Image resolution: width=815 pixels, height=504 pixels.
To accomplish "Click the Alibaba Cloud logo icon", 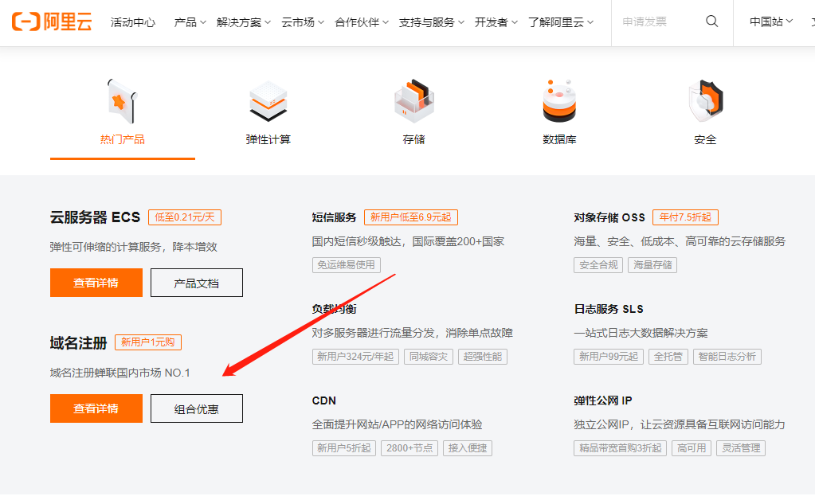I will tap(25, 22).
